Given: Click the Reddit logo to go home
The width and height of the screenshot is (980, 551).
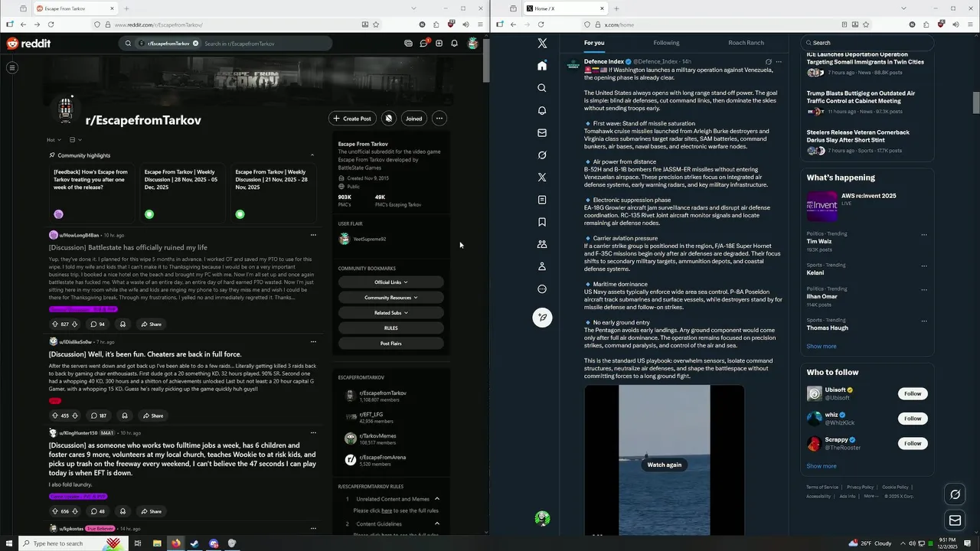Looking at the screenshot, I should click(28, 44).
